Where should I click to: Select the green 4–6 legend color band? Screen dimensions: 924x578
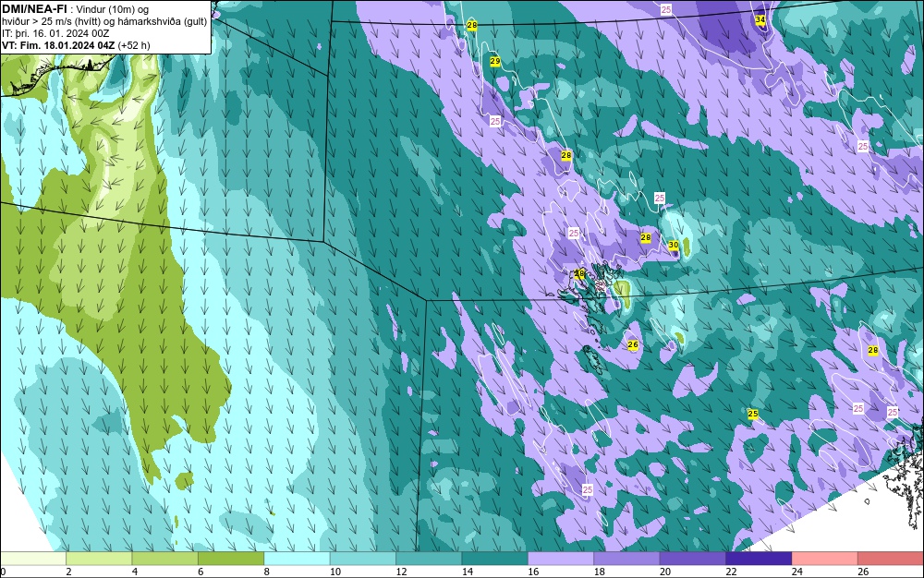[165, 559]
